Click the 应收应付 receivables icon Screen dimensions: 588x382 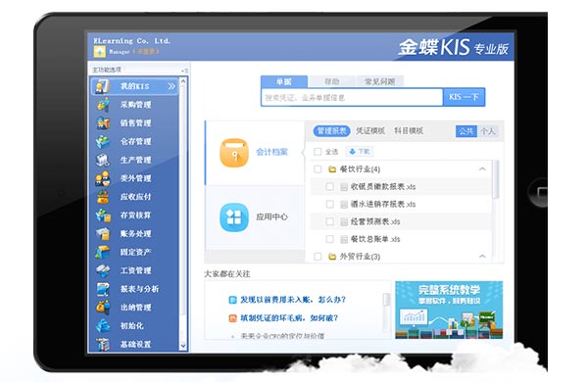click(103, 197)
